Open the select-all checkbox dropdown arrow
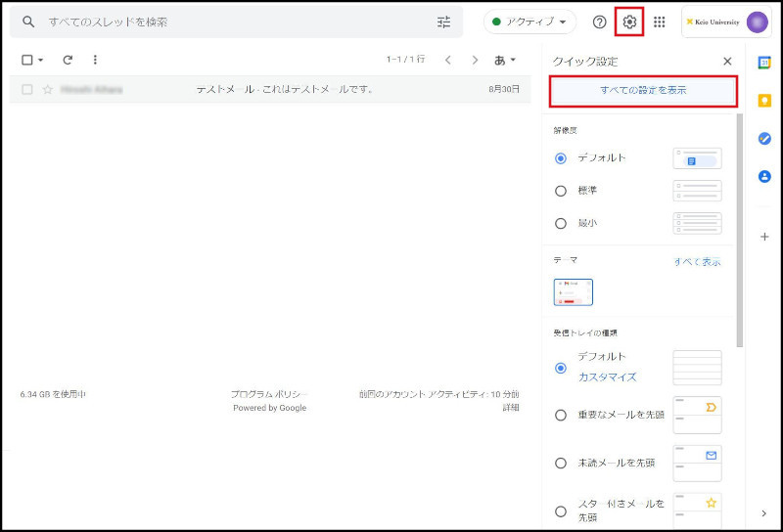This screenshot has height=532, width=783. coord(41,60)
